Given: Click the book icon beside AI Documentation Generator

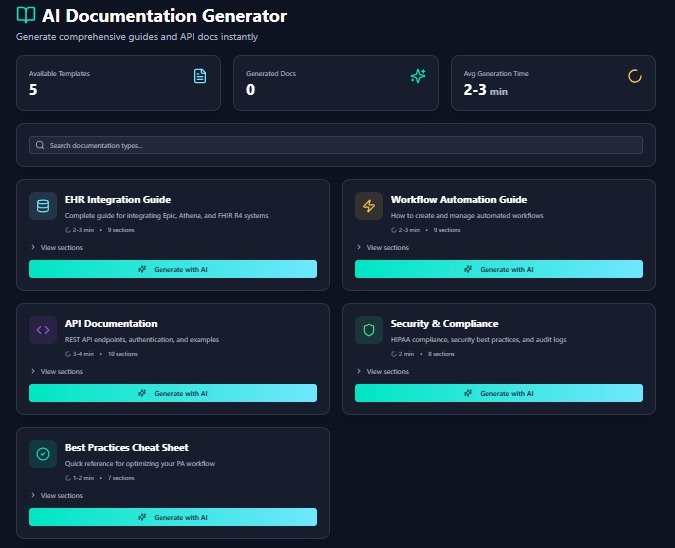Looking at the screenshot, I should tap(25, 16).
